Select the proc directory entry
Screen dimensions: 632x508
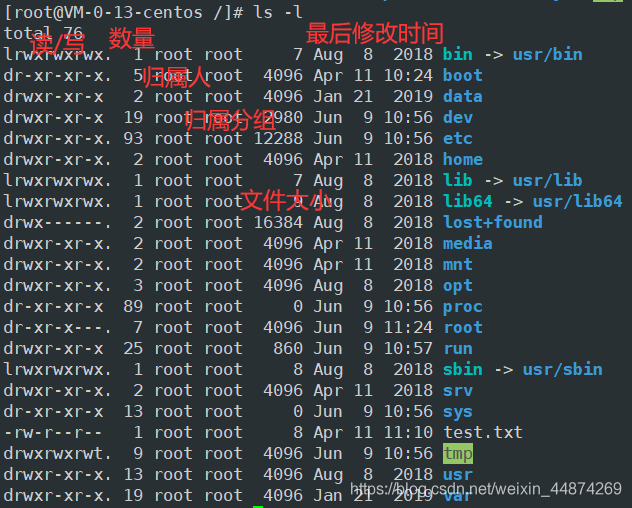point(463,307)
